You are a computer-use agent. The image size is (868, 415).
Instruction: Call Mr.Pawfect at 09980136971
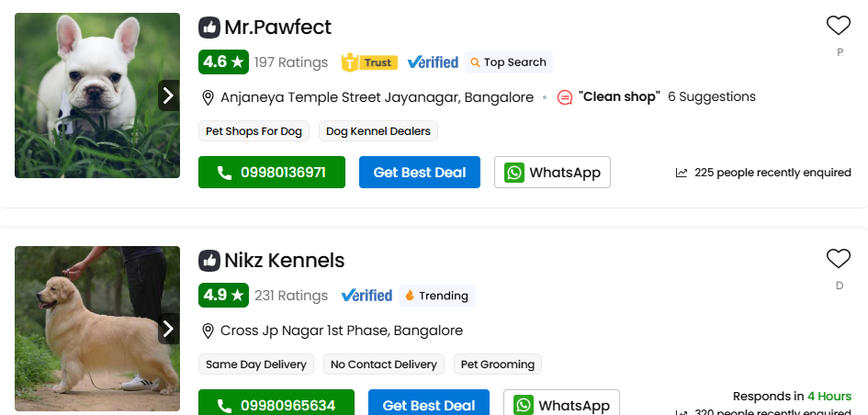tap(272, 172)
